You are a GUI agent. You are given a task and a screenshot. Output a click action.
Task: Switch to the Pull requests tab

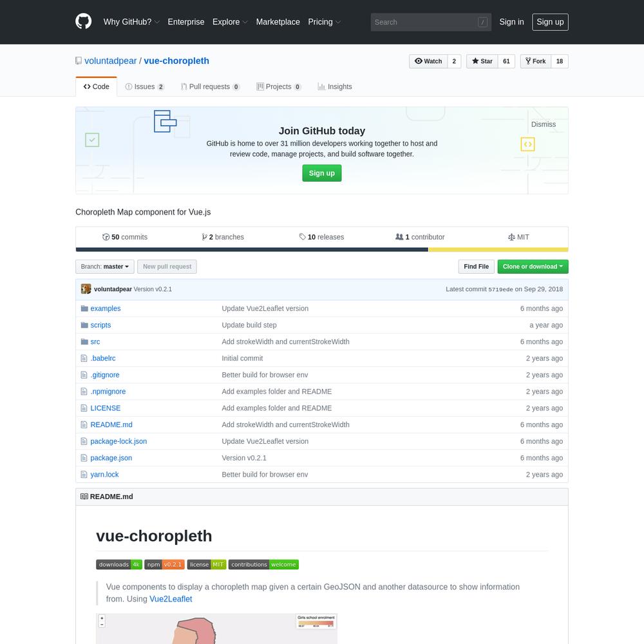[x=210, y=87]
